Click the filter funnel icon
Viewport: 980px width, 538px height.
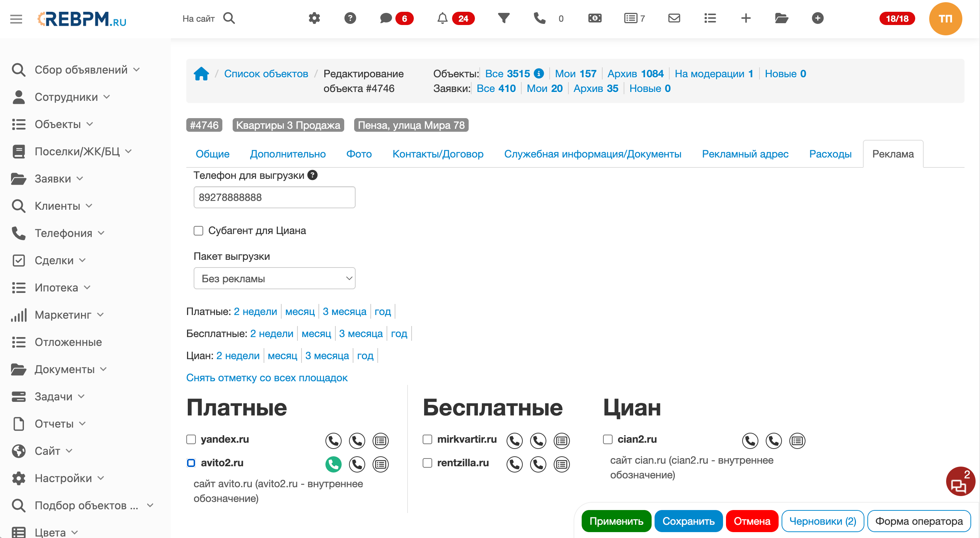click(x=504, y=18)
